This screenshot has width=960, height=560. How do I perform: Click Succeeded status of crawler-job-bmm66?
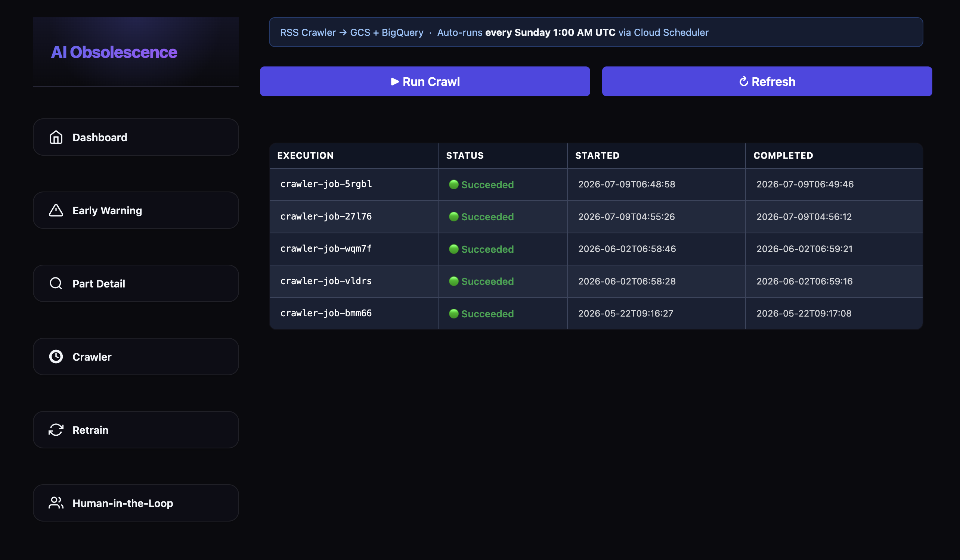click(487, 314)
